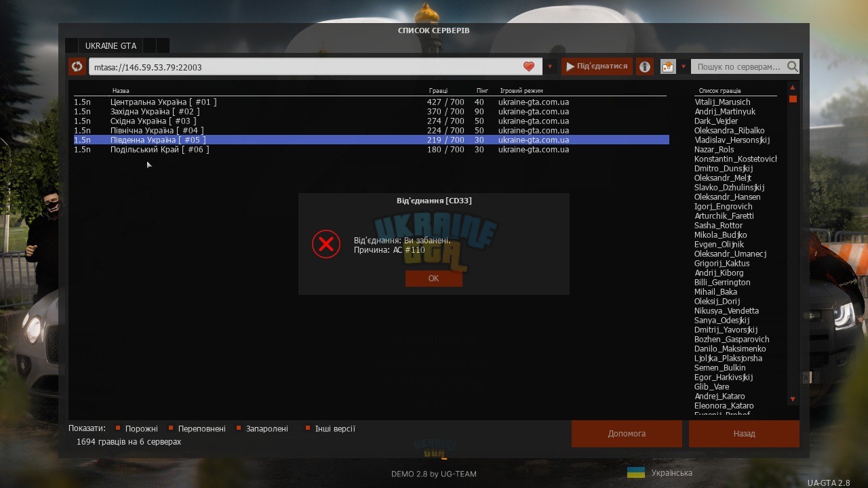Add server to favourites heart icon
Viewport: 868px width, 488px height.
coord(529,66)
